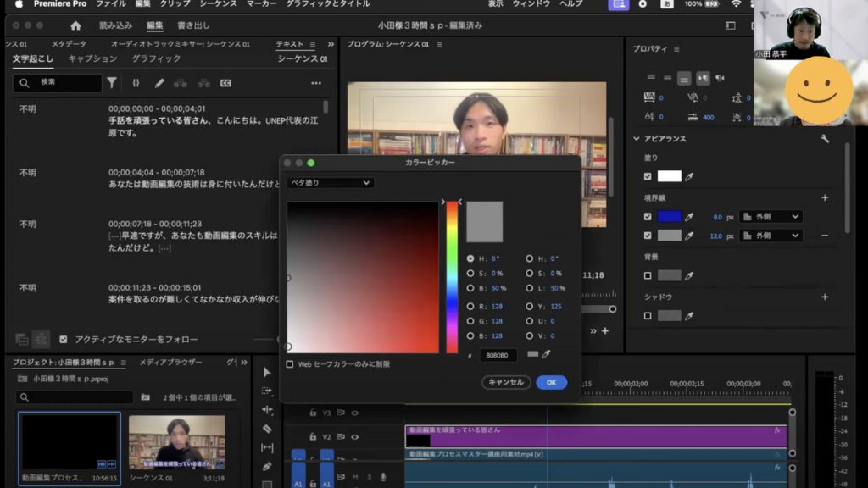Click the new bin folder icon in Project panel

pyautogui.click(x=145, y=397)
